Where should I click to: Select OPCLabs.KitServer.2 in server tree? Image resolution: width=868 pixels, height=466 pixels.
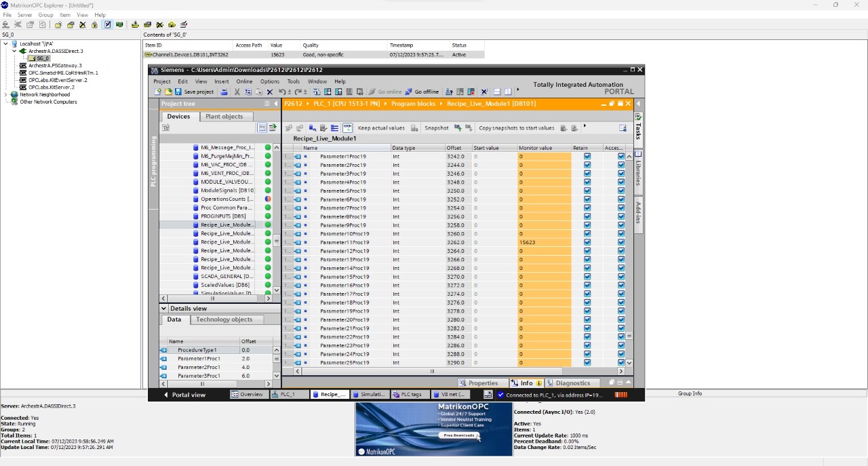coord(52,88)
